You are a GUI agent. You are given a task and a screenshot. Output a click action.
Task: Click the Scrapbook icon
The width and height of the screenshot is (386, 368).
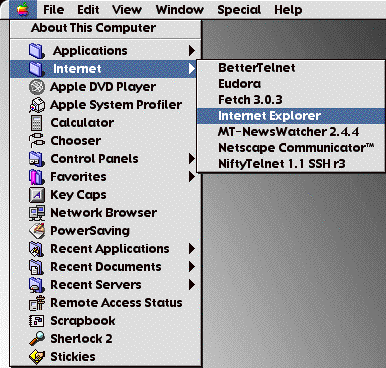pos(37,321)
